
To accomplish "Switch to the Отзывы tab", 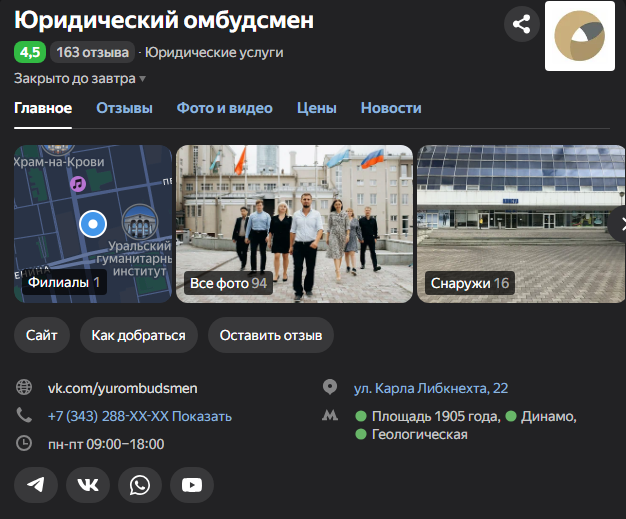I will click(124, 108).
